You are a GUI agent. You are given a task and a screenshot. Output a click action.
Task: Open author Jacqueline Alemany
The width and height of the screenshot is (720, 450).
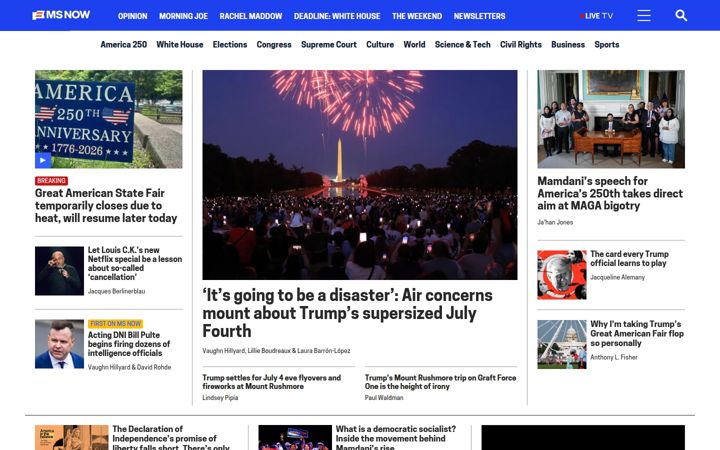618,277
